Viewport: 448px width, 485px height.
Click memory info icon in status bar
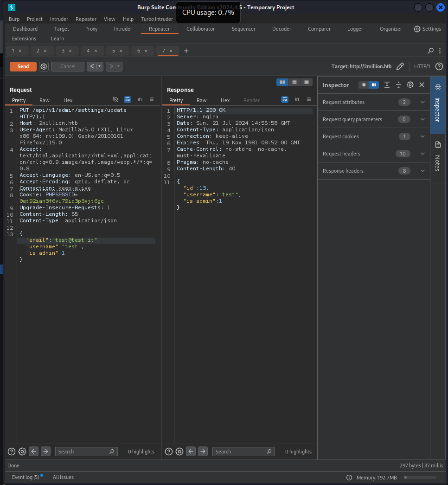[349, 478]
